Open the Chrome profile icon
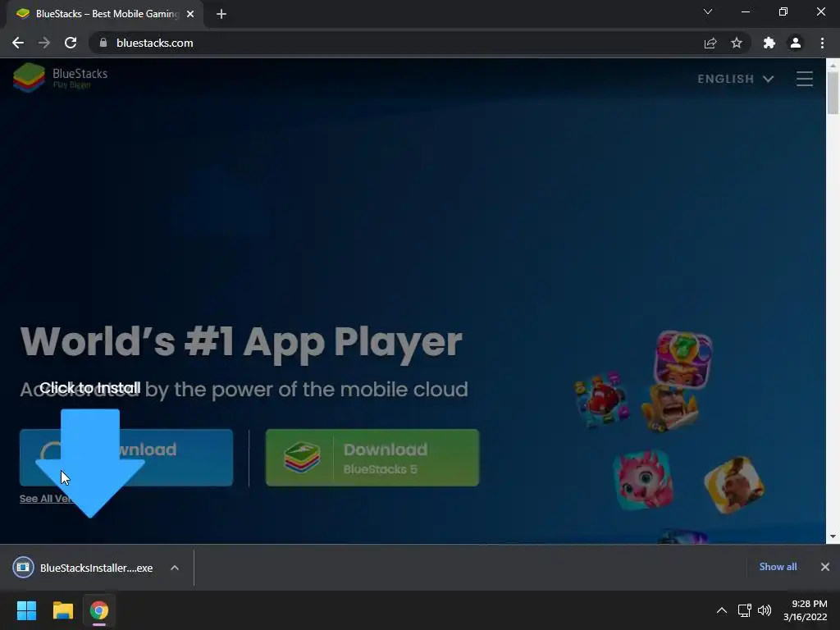Image resolution: width=840 pixels, height=630 pixels. (796, 43)
